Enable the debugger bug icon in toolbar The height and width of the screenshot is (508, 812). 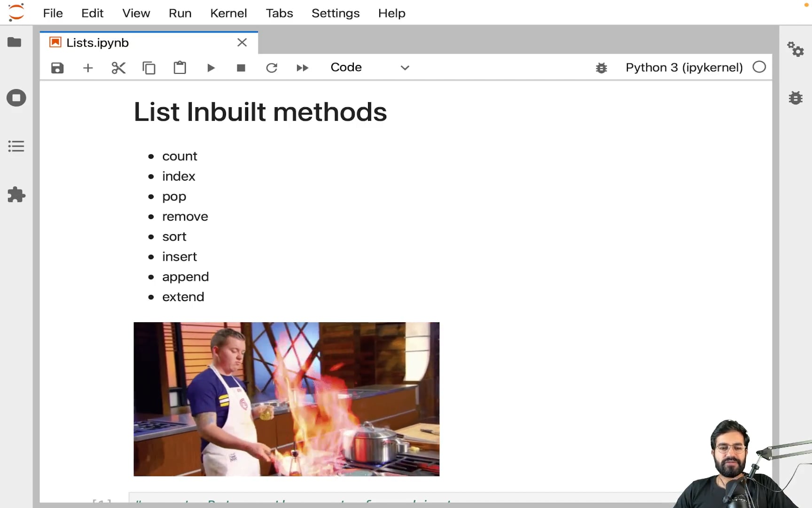click(x=601, y=68)
